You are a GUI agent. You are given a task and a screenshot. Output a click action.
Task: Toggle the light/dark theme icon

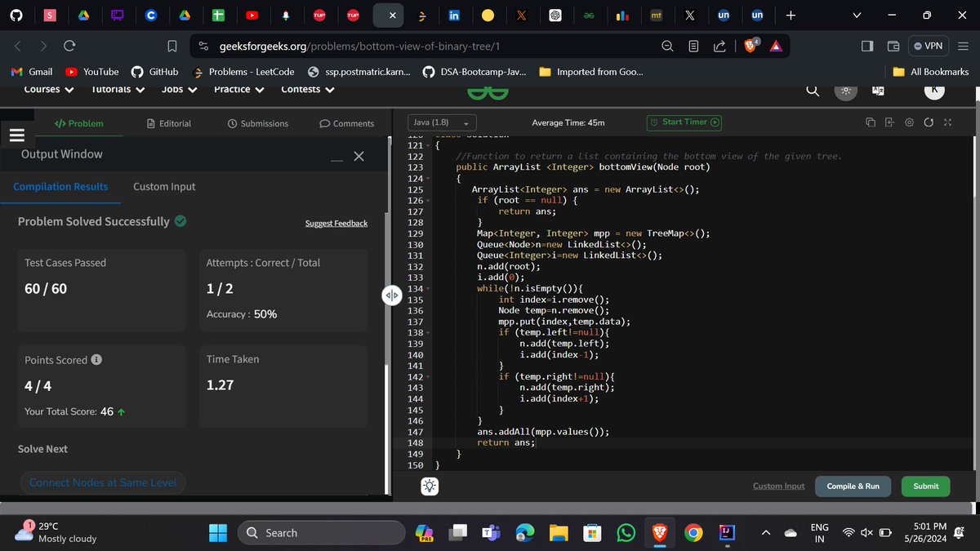pyautogui.click(x=846, y=91)
